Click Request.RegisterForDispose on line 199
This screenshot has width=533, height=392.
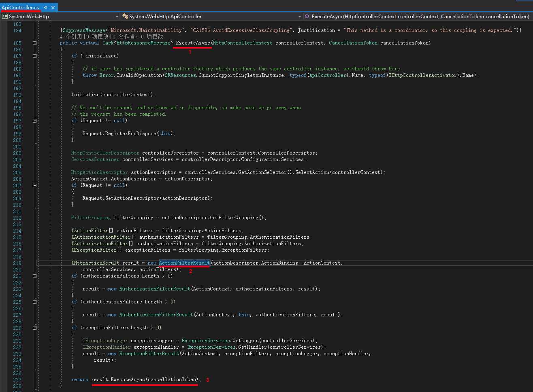[x=119, y=133]
